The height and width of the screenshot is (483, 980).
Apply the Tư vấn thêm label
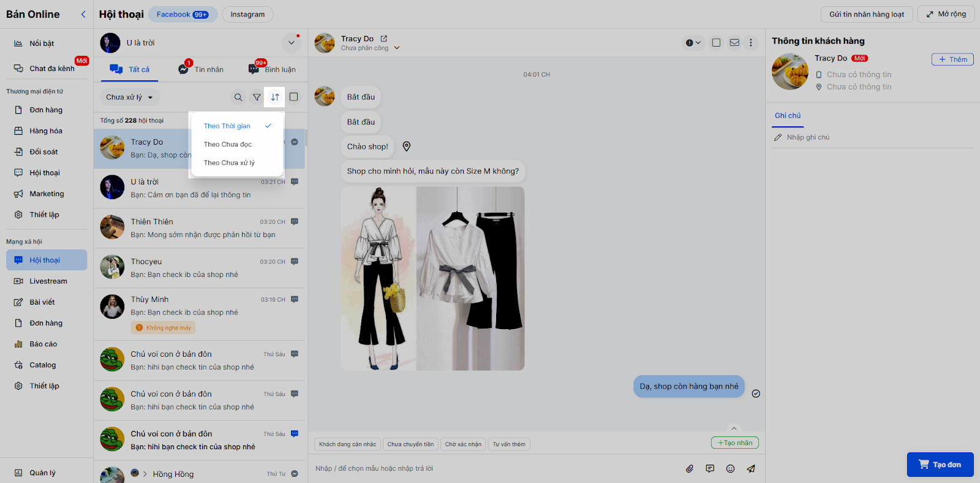tap(509, 444)
